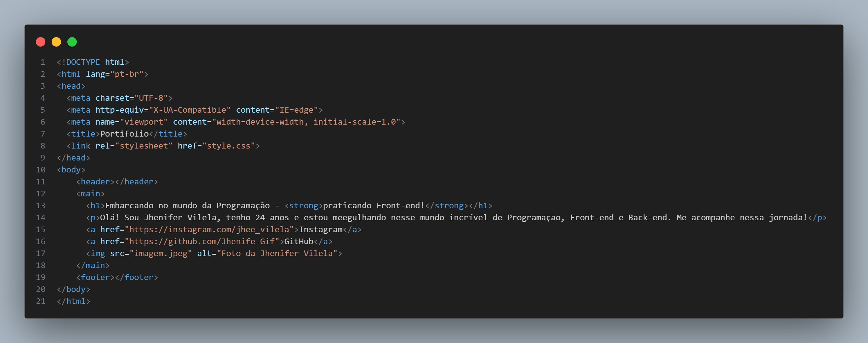The width and height of the screenshot is (868, 343).
Task: Click the GitHub URL in the href
Action: click(202, 242)
